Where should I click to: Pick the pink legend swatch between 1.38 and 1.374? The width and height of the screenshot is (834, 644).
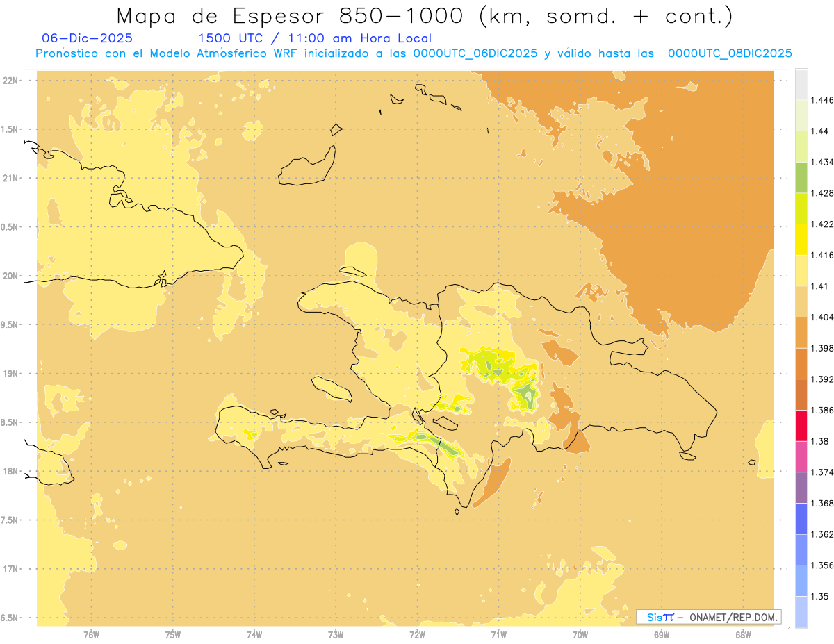pos(801,456)
